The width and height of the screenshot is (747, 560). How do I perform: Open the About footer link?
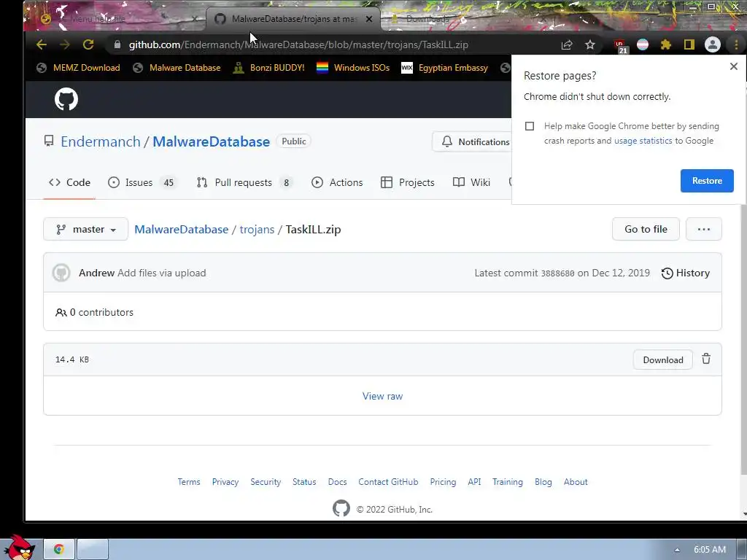coord(576,482)
